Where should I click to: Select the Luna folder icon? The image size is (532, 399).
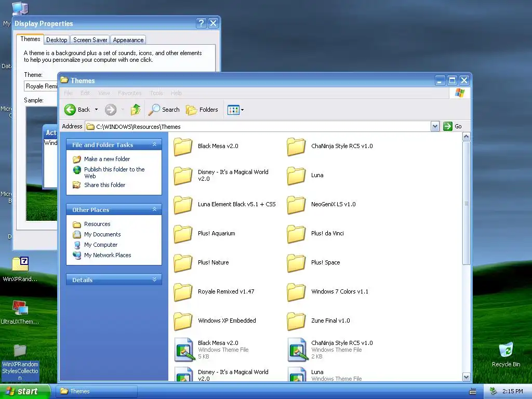[296, 176]
